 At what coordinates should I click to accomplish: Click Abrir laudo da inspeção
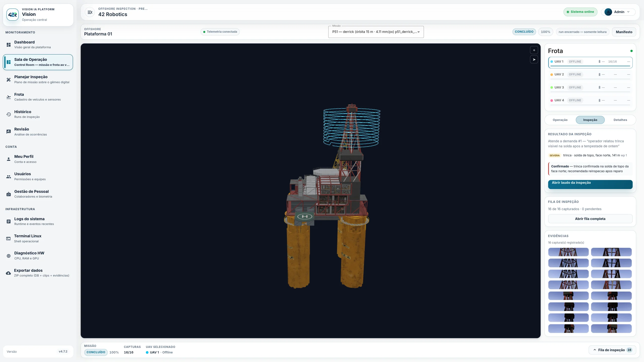(x=590, y=184)
